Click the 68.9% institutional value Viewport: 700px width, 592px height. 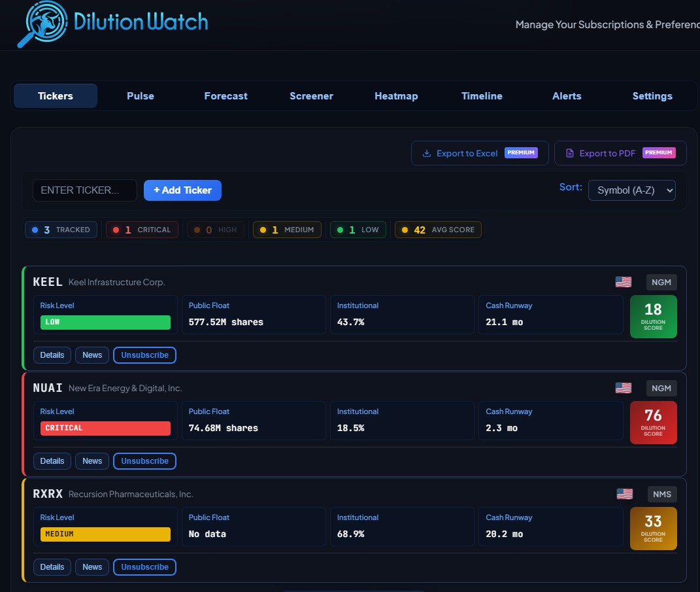350,534
